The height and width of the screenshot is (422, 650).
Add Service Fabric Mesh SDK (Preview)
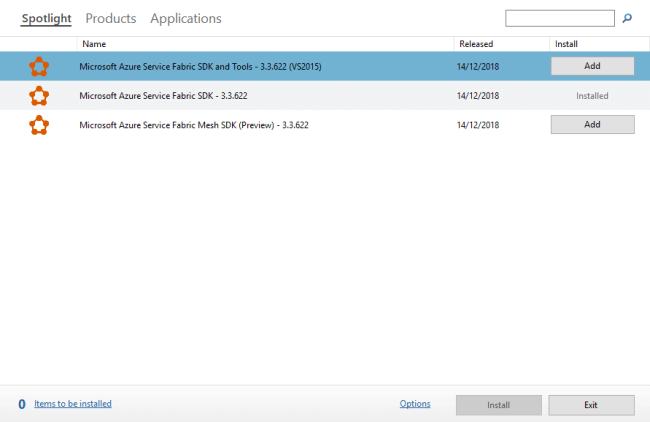point(592,124)
